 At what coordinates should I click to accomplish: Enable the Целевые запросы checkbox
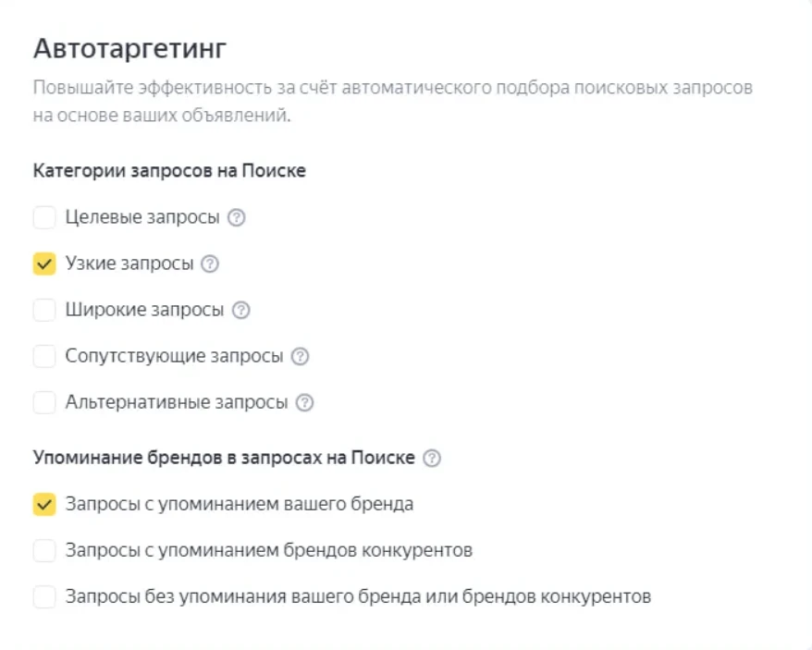click(x=44, y=217)
